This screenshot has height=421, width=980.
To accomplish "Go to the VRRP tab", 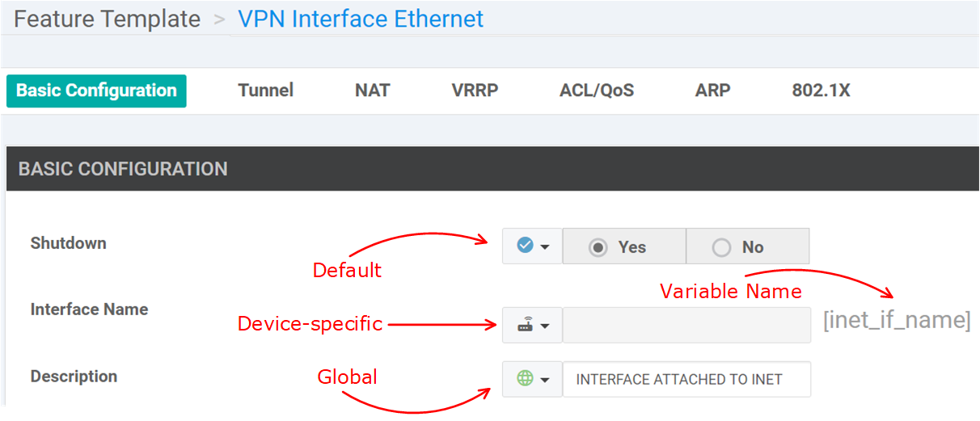I will (475, 91).
